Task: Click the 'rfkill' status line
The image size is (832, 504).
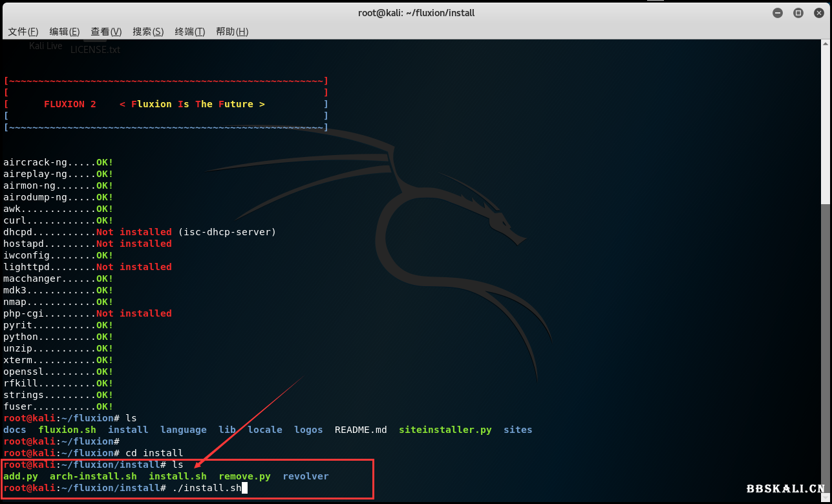Action: [58, 383]
